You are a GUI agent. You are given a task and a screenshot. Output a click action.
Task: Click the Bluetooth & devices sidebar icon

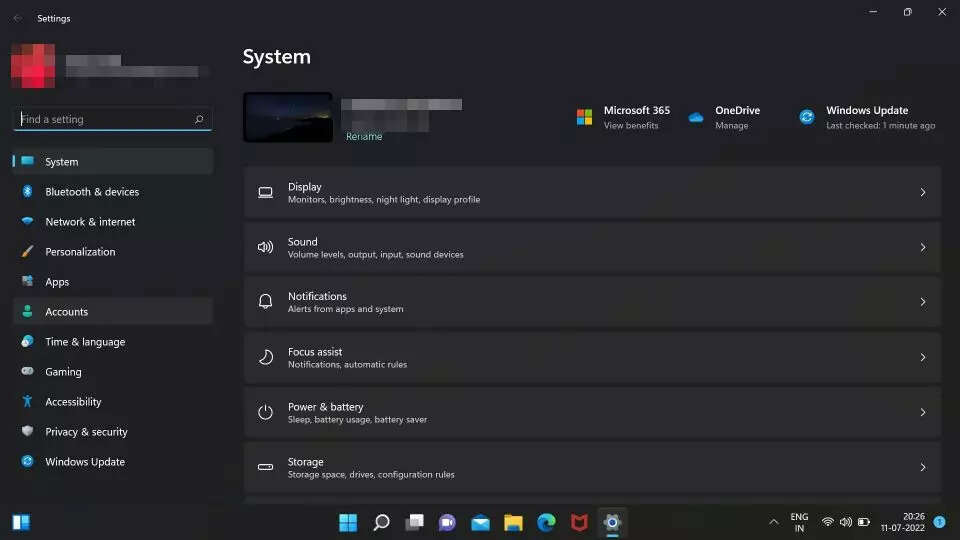(x=27, y=192)
